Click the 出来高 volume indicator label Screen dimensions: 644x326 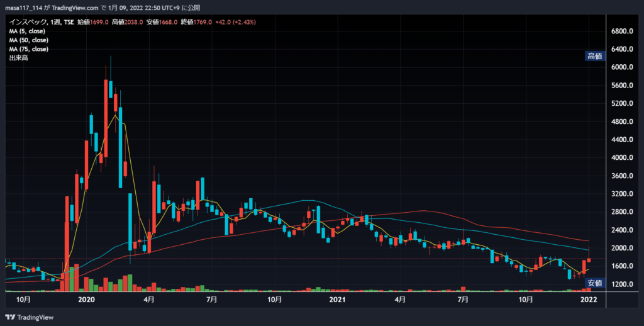18,58
